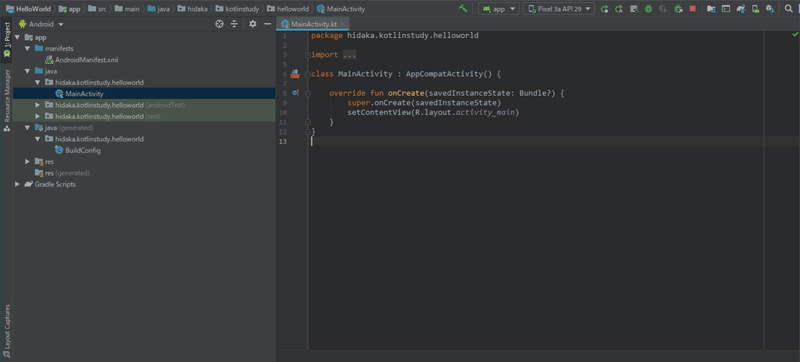Click the Attach Debugger to Process icon
800x362 pixels.
pyautogui.click(x=678, y=9)
